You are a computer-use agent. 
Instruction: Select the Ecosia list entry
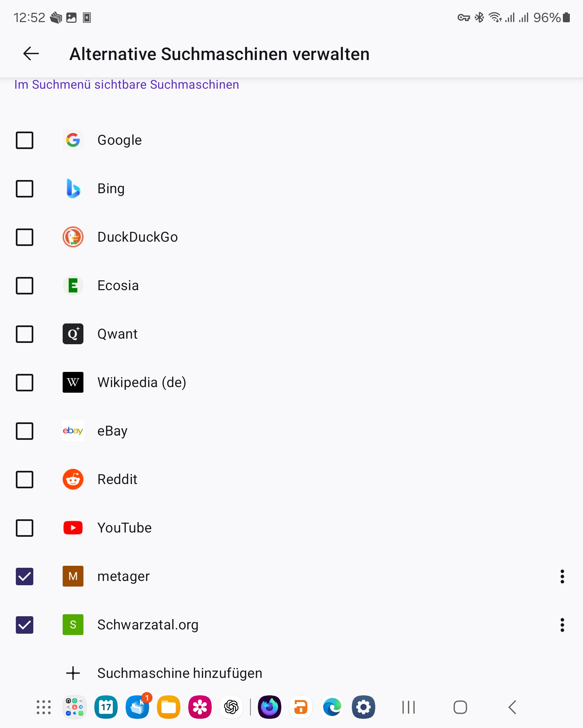tap(118, 286)
